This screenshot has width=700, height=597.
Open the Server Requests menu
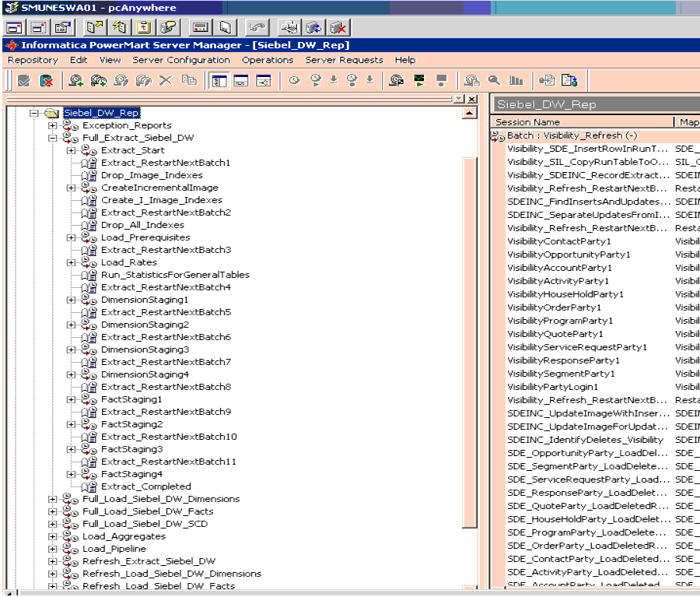point(345,60)
